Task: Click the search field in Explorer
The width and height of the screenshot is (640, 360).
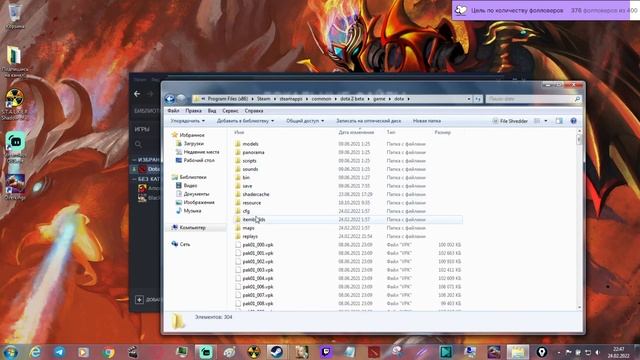Action: click(533, 99)
